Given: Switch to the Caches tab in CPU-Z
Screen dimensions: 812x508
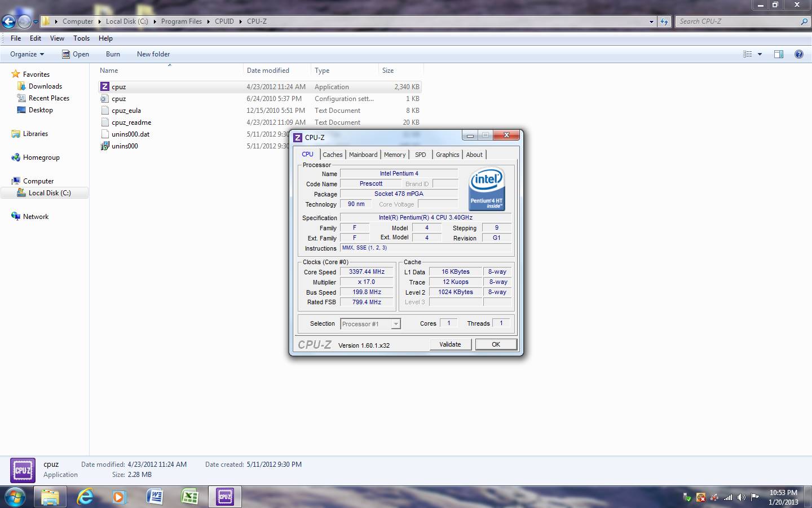Looking at the screenshot, I should point(333,155).
